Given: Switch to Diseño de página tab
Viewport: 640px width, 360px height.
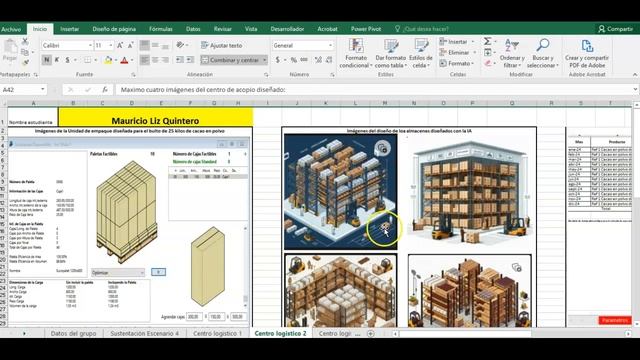Looking at the screenshot, I should (114, 29).
